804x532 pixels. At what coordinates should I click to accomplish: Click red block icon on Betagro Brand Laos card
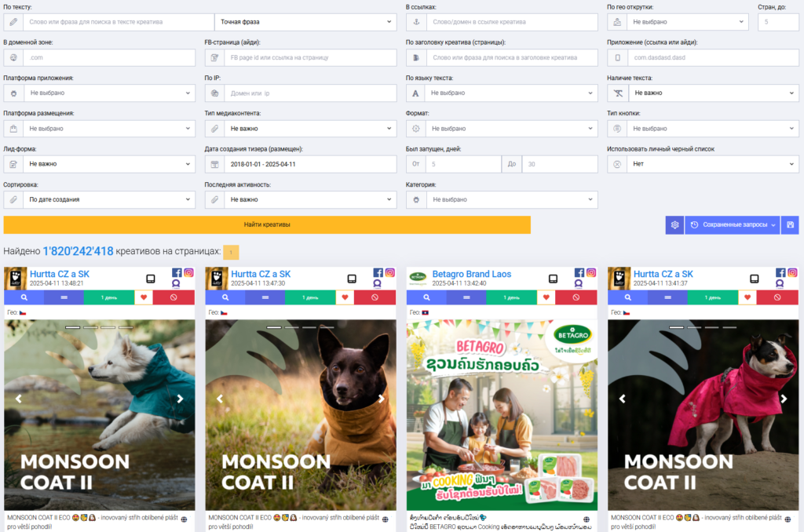coord(576,297)
